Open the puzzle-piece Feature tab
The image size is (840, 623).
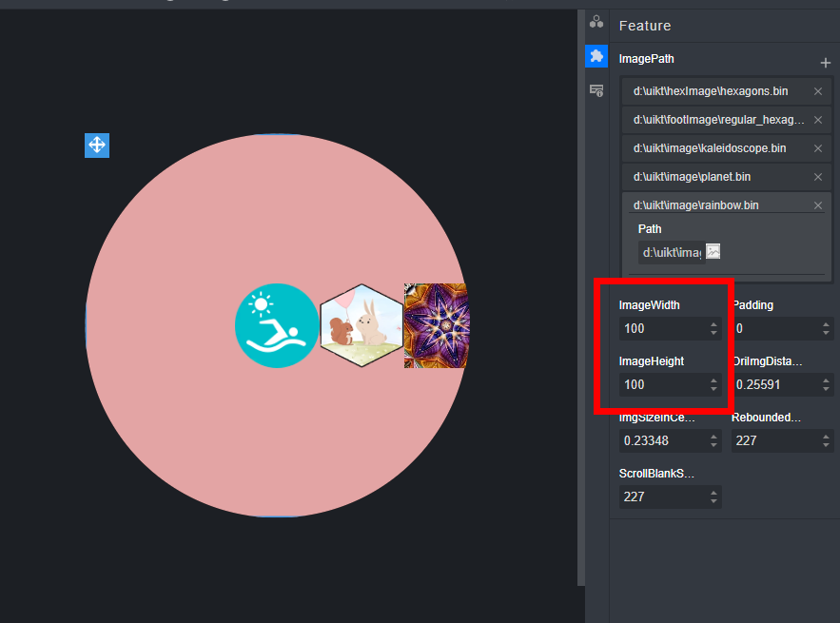[x=596, y=56]
